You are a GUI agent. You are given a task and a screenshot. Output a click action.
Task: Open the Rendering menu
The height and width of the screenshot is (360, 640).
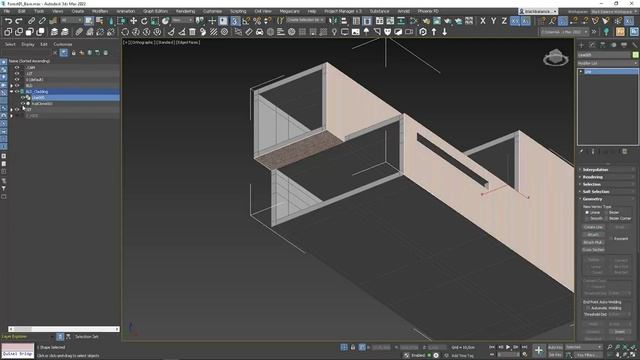[185, 11]
